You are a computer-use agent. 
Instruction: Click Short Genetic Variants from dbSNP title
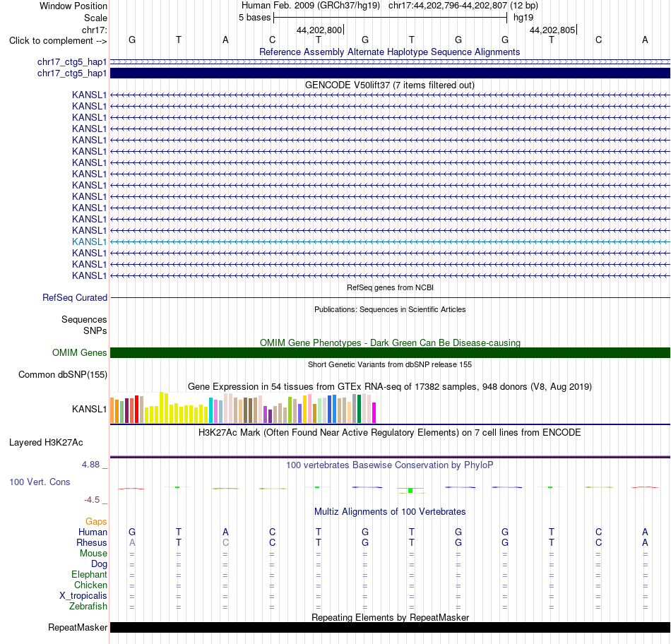point(390,364)
